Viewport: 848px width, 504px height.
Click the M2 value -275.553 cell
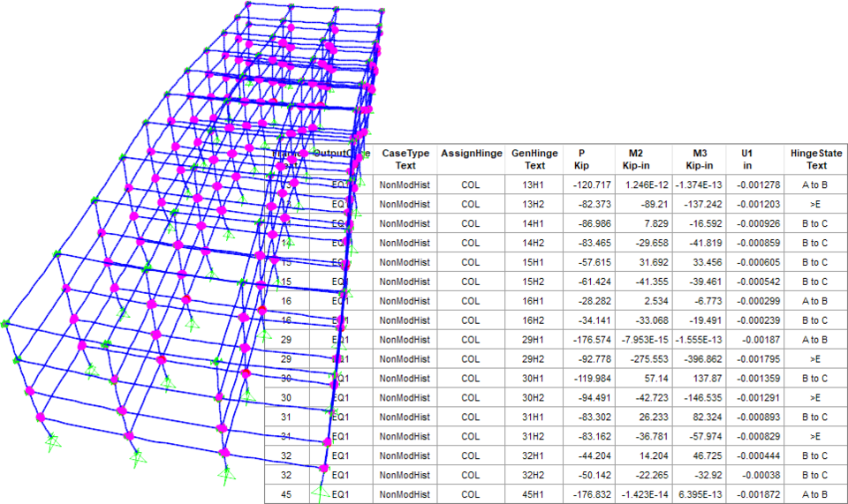click(x=636, y=359)
